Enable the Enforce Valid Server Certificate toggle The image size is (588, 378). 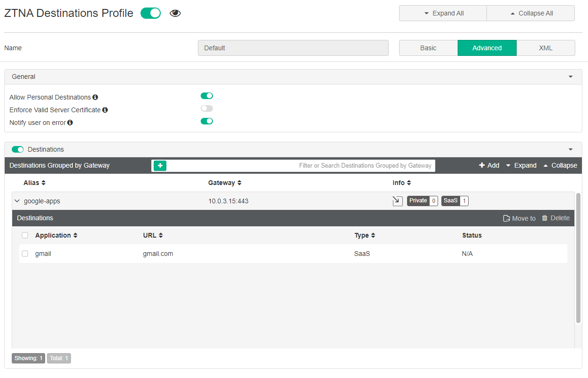[206, 108]
